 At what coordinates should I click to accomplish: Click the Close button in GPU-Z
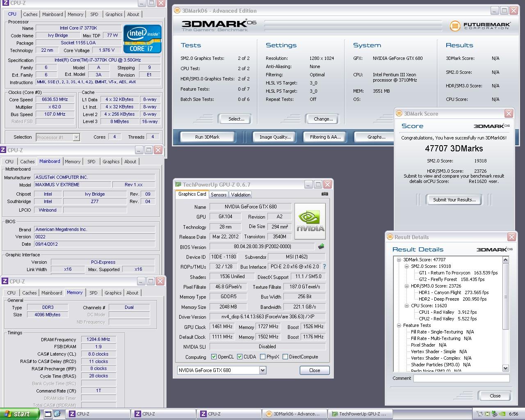315,370
